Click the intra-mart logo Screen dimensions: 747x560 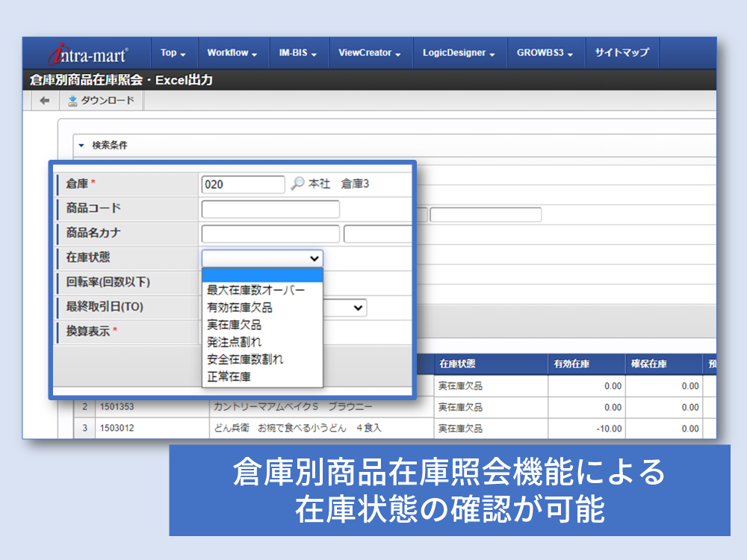(87, 54)
